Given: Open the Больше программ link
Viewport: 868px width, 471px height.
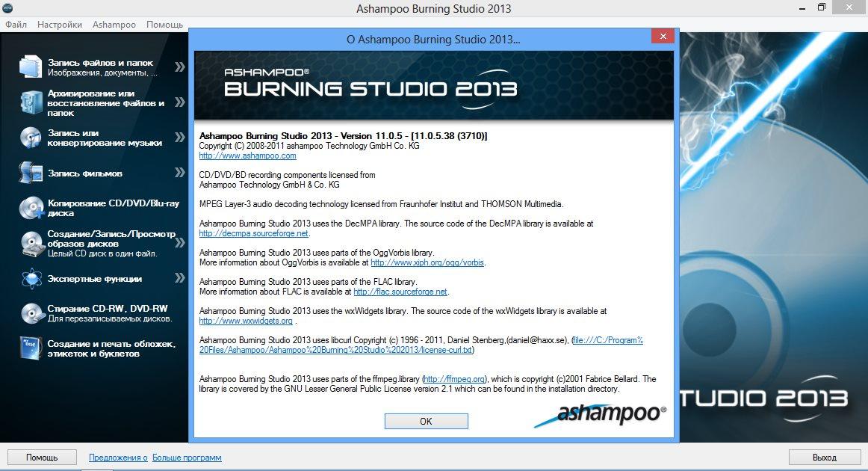Looking at the screenshot, I should point(187,458).
